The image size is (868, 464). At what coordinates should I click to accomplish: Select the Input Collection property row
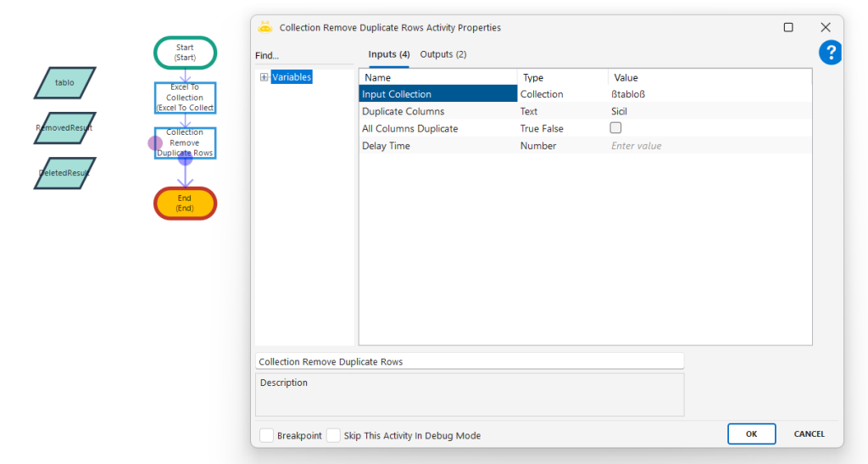(x=437, y=94)
